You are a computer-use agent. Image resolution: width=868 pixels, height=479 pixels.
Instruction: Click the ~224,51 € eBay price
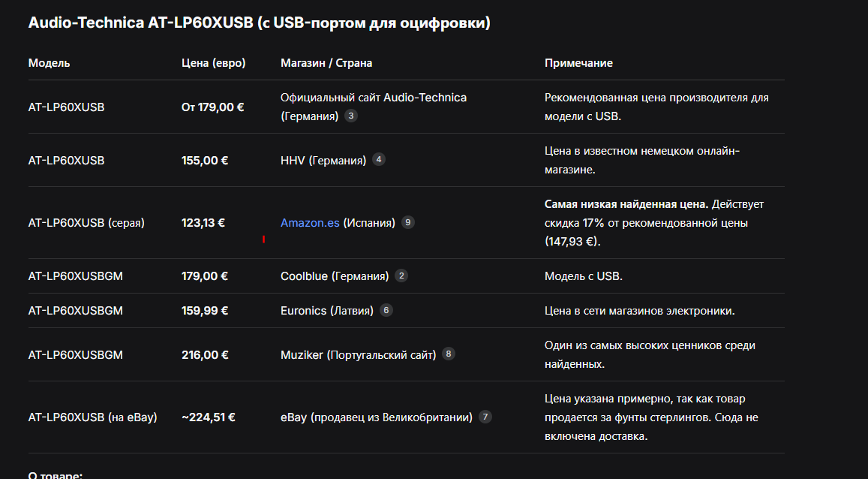[209, 417]
